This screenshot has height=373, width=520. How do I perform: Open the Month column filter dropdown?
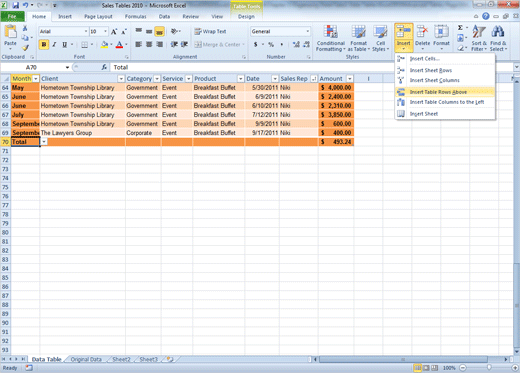[36, 79]
